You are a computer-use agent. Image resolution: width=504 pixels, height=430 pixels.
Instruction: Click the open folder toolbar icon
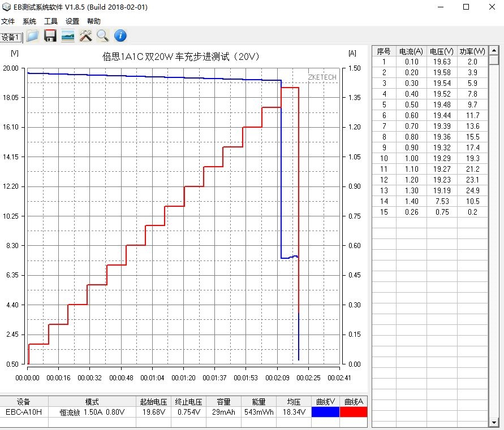pos(32,36)
